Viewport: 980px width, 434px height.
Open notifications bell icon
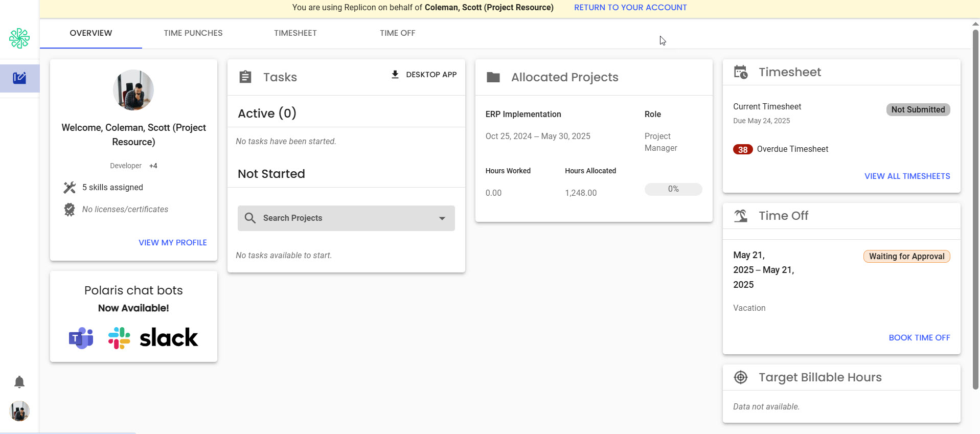[x=19, y=382]
